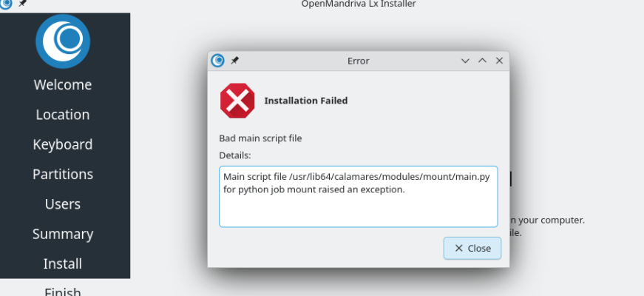
Task: Maximize the Error dialog
Action: (x=482, y=61)
